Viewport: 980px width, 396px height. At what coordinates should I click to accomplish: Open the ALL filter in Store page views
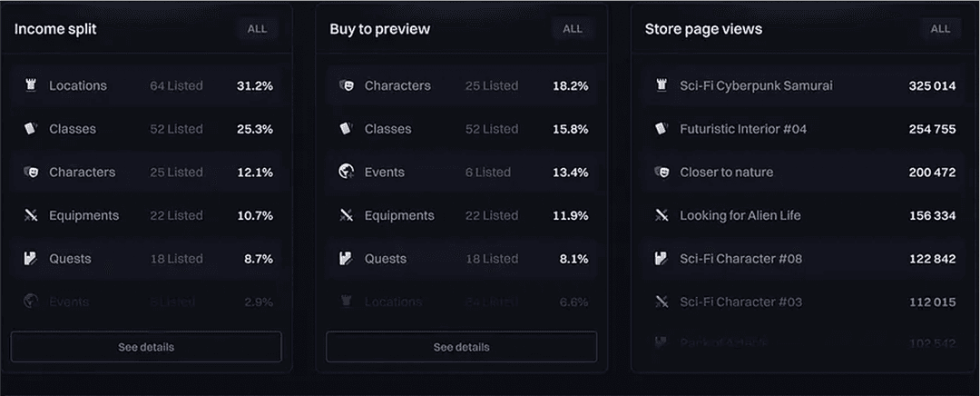coord(941,29)
